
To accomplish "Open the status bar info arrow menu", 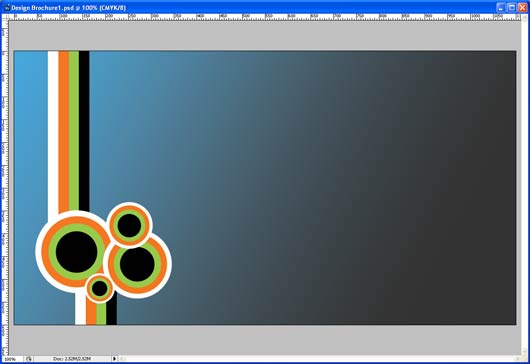I will [x=114, y=359].
